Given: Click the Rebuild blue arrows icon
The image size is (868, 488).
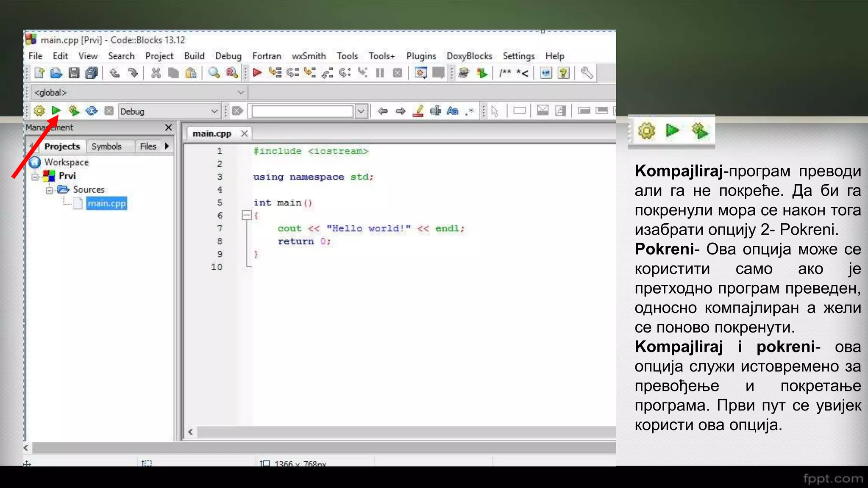Looking at the screenshot, I should [x=92, y=111].
